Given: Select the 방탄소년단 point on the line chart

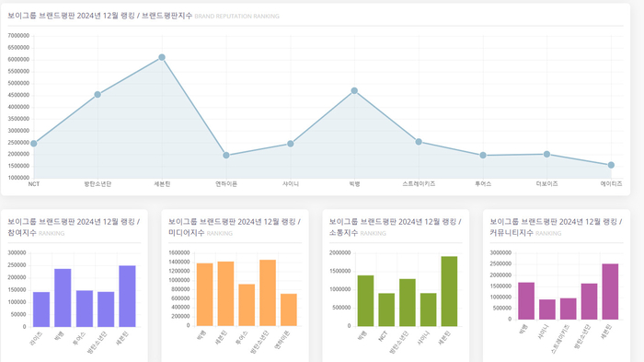Looking at the screenshot, I should tap(98, 95).
